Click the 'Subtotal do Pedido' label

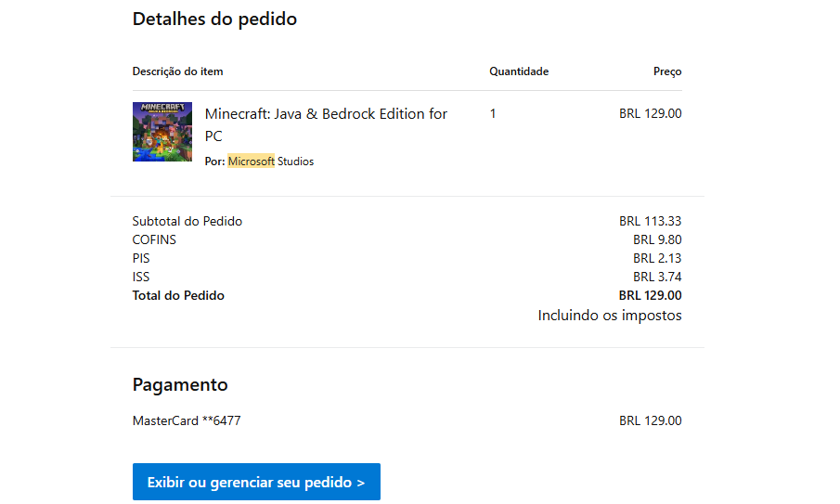point(187,221)
